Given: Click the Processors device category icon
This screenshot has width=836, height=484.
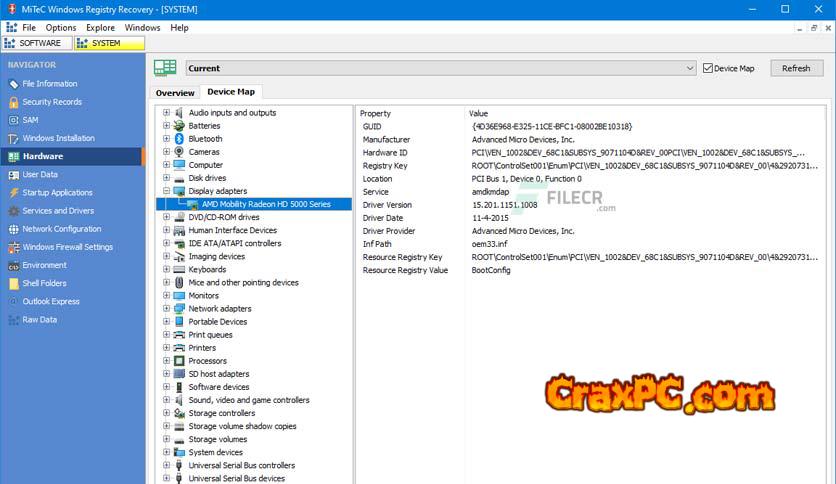Looking at the screenshot, I should (x=179, y=361).
